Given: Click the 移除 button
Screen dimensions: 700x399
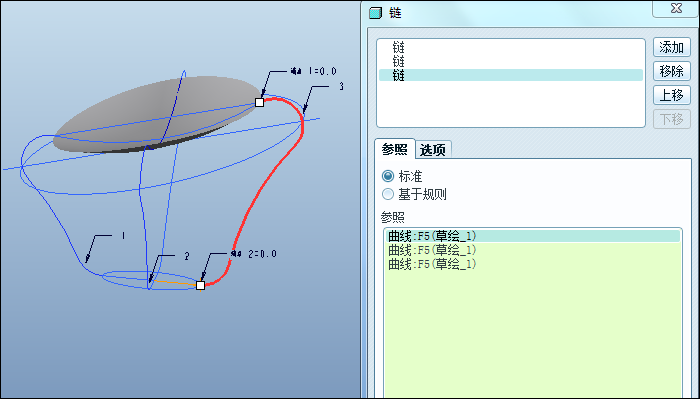Looking at the screenshot, I should point(671,71).
